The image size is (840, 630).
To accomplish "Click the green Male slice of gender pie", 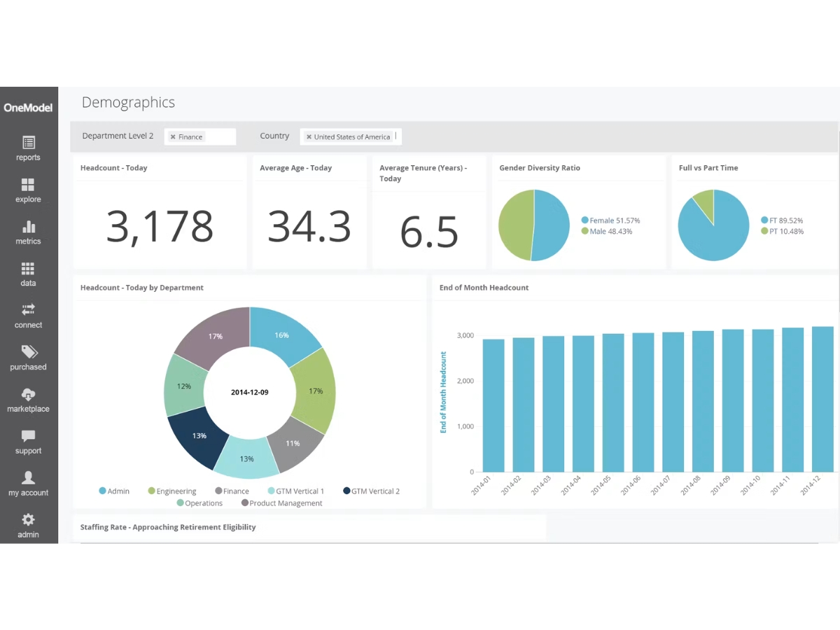I will (x=516, y=225).
